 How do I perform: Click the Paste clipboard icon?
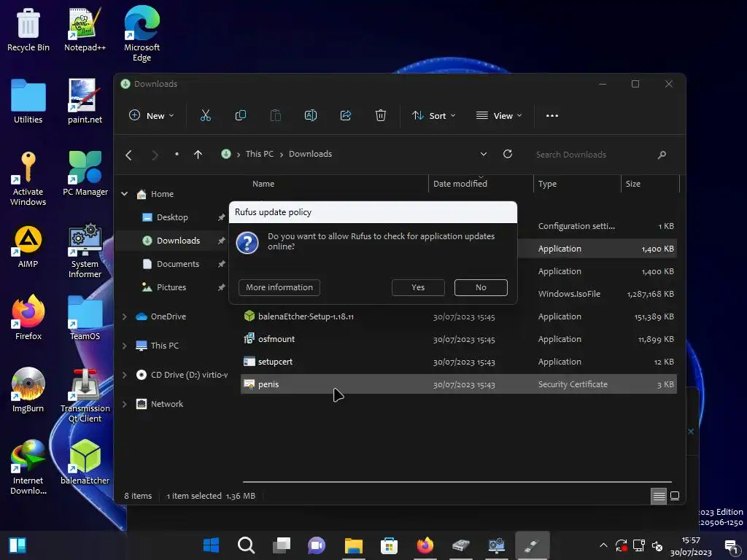pyautogui.click(x=275, y=115)
